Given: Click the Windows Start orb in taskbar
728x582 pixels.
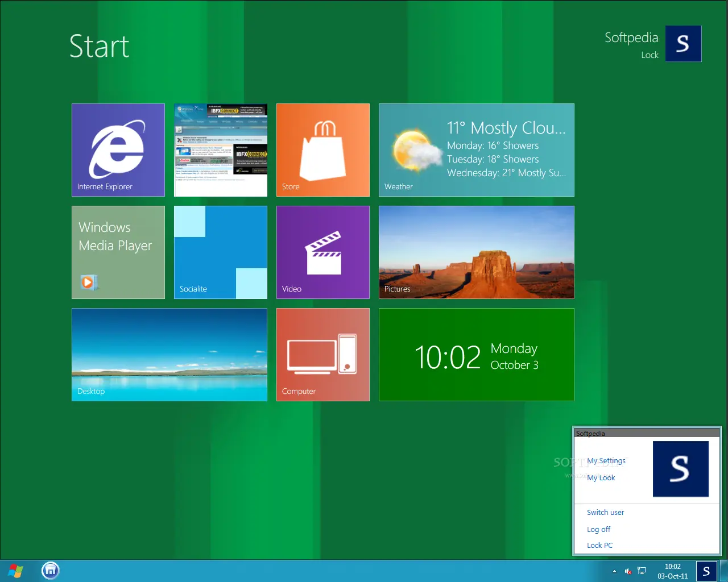Looking at the screenshot, I should pos(15,571).
